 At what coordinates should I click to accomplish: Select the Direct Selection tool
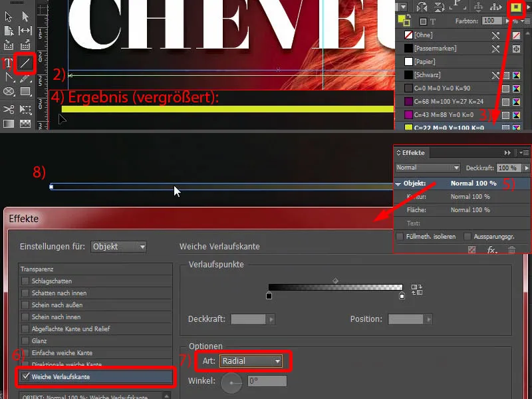(25, 16)
